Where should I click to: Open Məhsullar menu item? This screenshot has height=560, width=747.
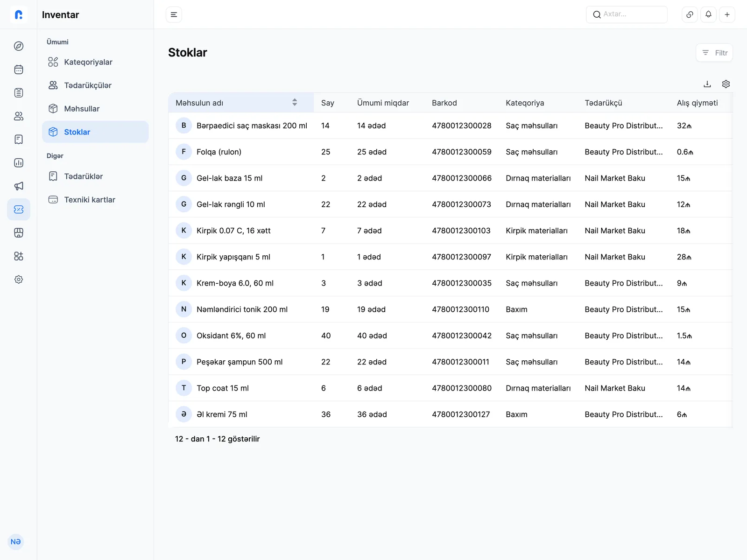click(x=95, y=109)
